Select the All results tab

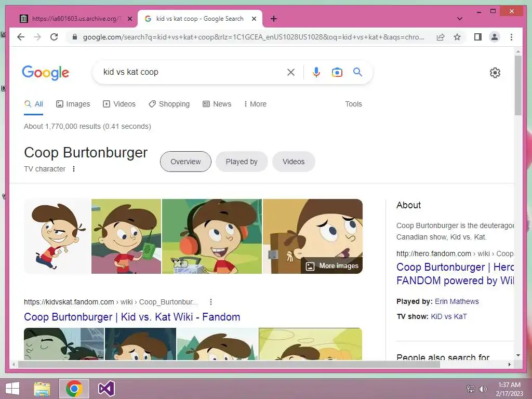pos(34,104)
